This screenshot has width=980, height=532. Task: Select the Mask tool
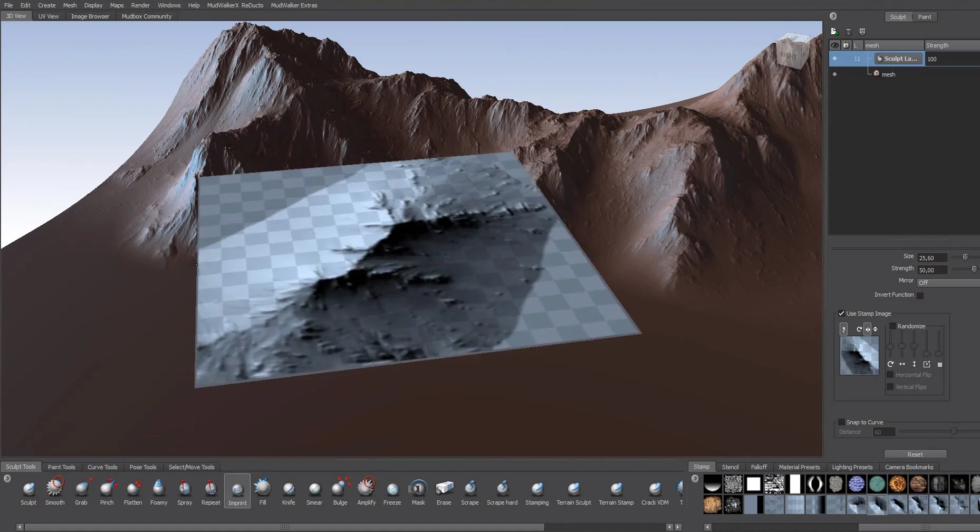418,492
